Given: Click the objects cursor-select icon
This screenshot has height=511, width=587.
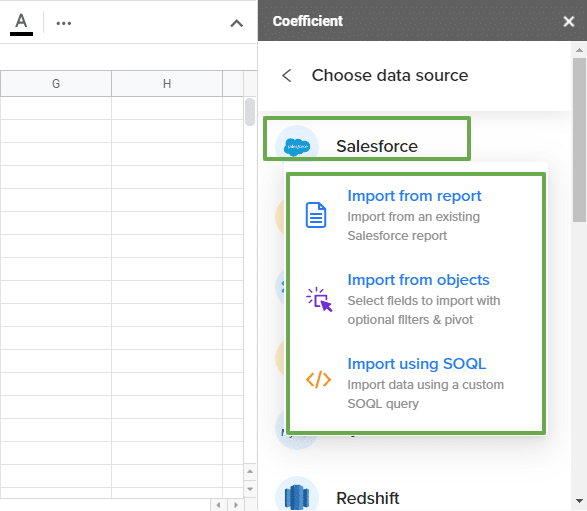Looking at the screenshot, I should tap(319, 299).
